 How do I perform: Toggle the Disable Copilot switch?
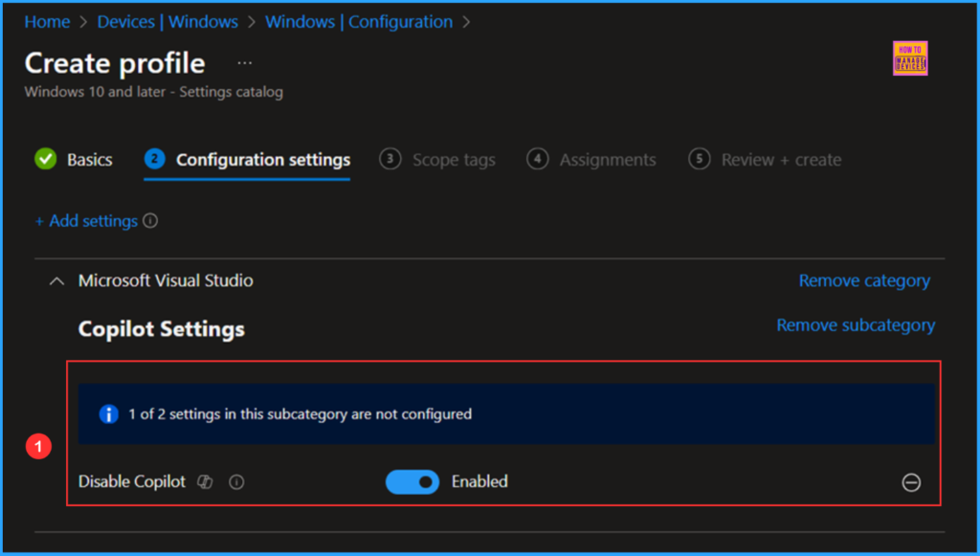412,481
